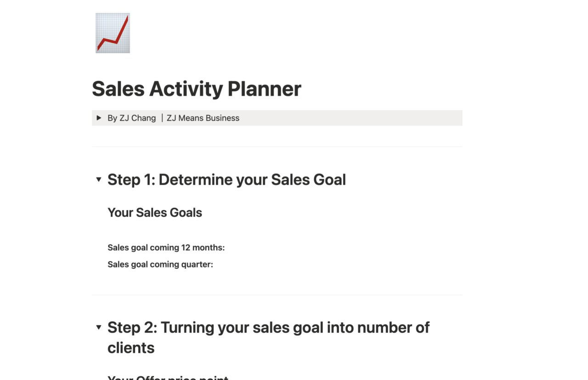The width and height of the screenshot is (588, 380).
Task: Click the 'Your Sales Goals' subheading
Action: 155,213
